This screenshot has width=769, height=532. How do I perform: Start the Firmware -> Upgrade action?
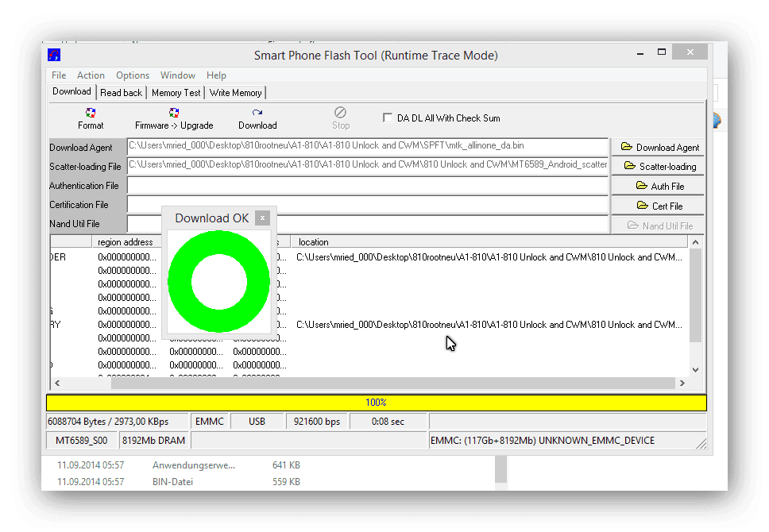(174, 118)
